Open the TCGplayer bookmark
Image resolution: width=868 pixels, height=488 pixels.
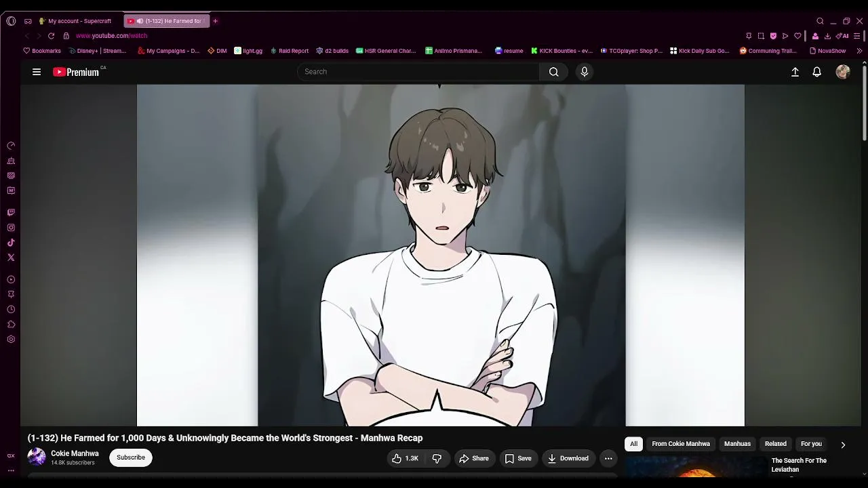point(631,51)
